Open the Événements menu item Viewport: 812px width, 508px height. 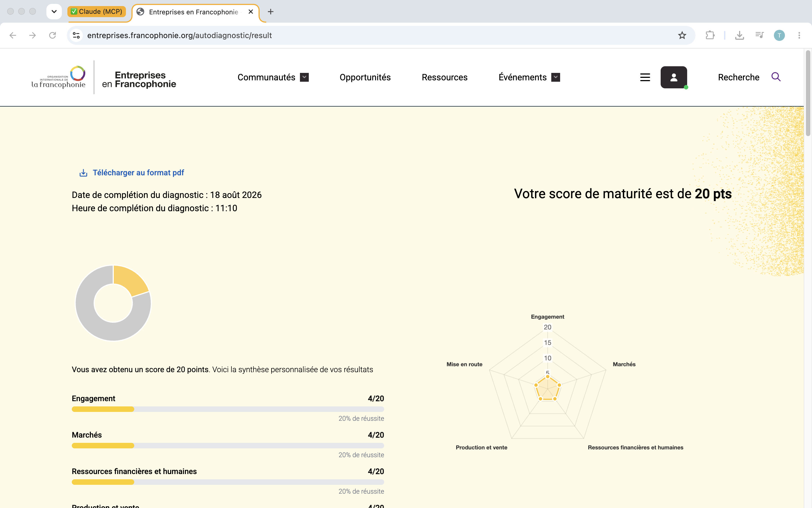point(522,77)
